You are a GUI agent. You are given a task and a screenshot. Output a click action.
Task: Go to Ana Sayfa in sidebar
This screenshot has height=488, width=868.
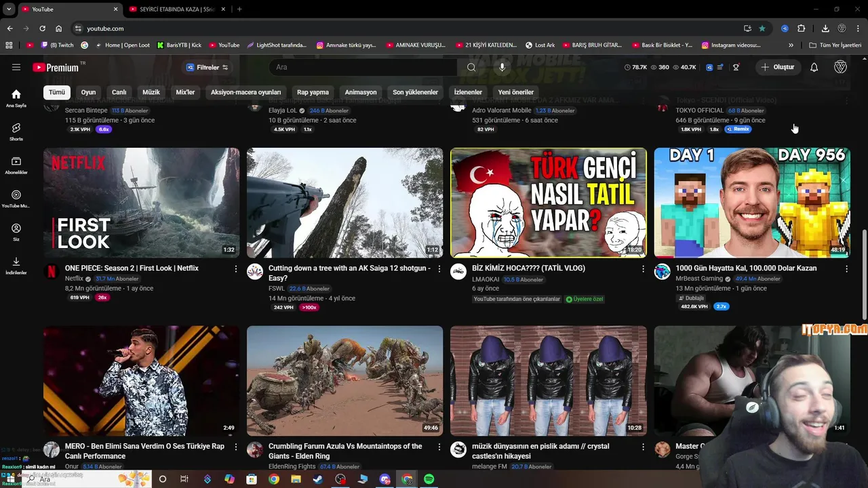[16, 98]
